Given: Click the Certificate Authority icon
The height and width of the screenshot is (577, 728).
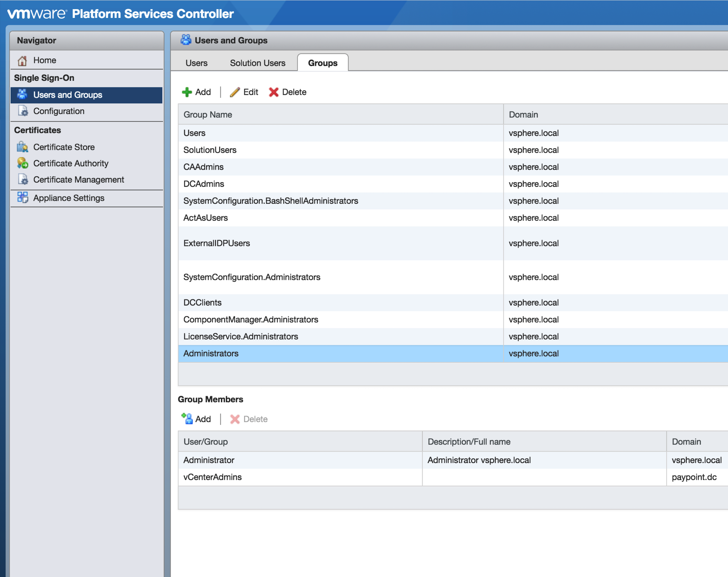Looking at the screenshot, I should pyautogui.click(x=22, y=163).
